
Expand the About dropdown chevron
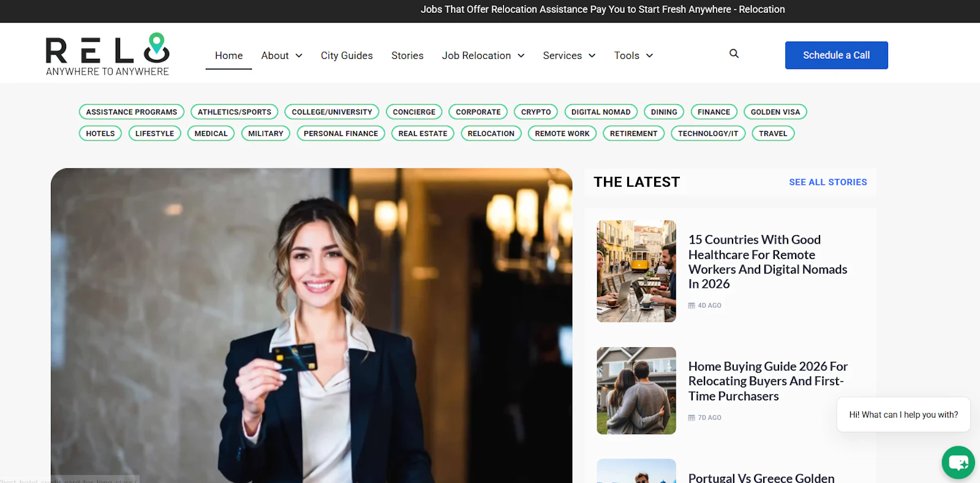(x=299, y=56)
